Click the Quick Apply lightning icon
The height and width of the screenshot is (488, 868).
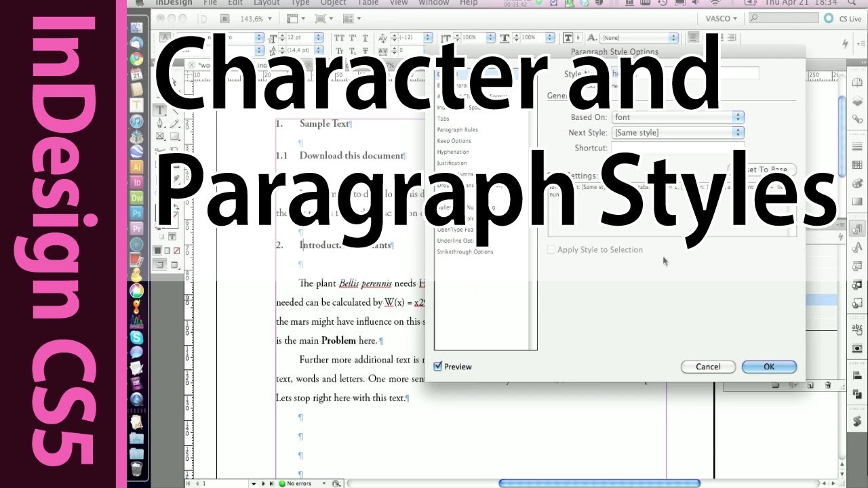click(x=845, y=43)
